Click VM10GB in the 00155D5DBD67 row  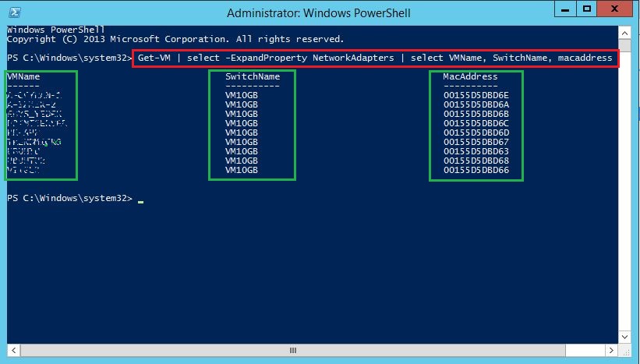point(242,142)
